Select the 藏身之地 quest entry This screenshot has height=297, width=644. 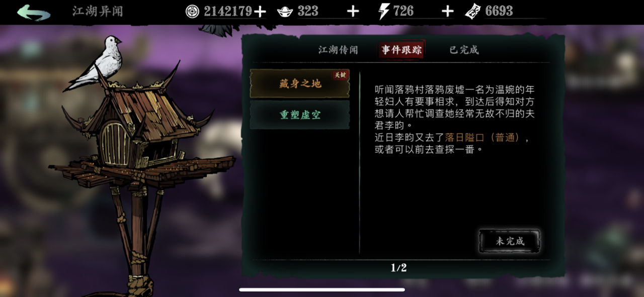(300, 83)
